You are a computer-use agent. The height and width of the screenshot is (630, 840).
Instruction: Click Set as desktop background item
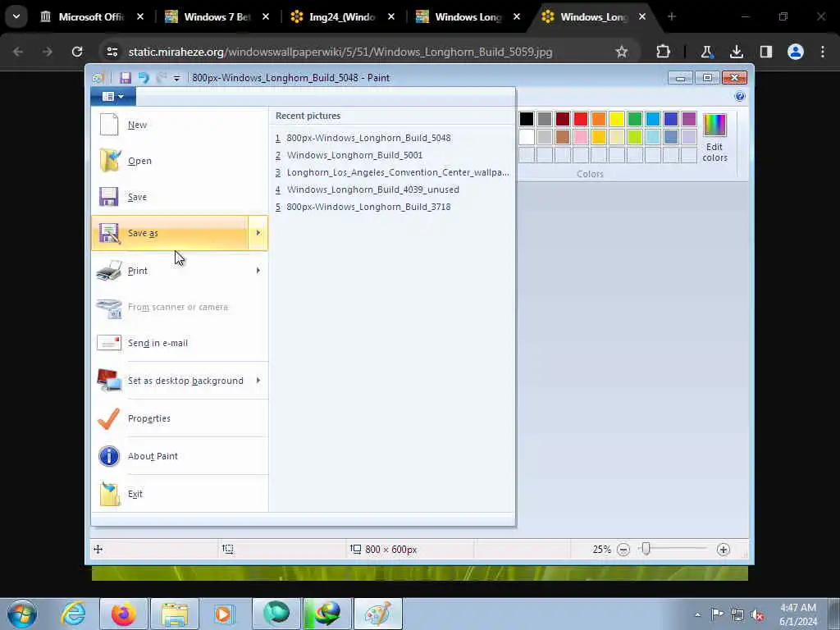point(170,381)
